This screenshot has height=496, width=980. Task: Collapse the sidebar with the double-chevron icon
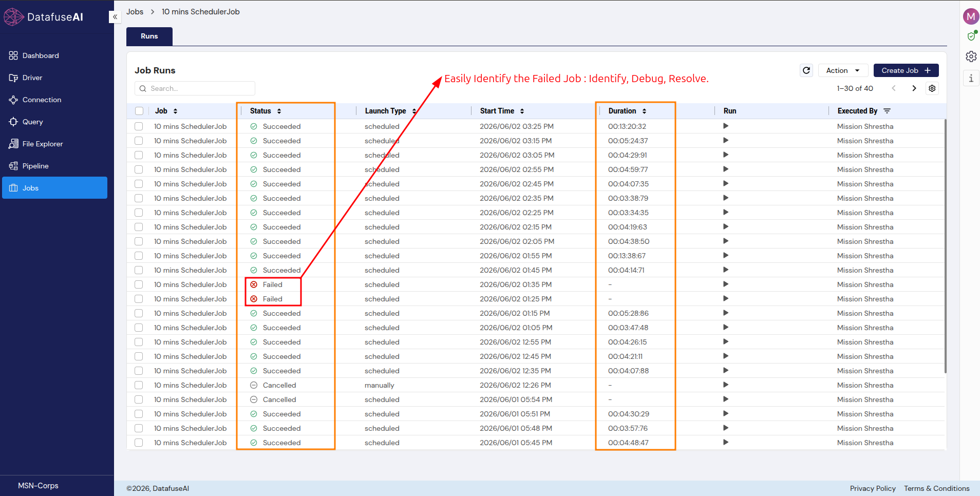click(x=115, y=17)
